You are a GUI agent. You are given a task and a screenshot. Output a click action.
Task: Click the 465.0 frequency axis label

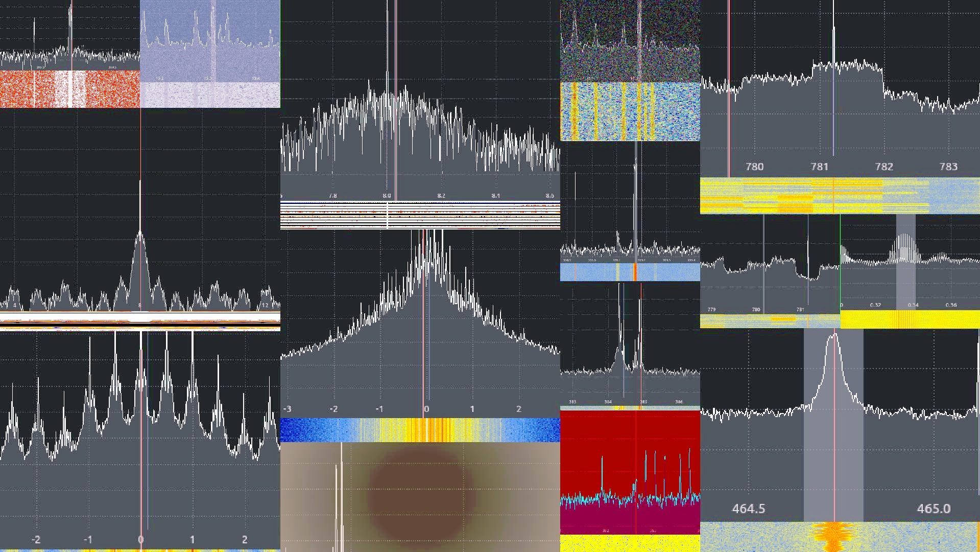[933, 509]
